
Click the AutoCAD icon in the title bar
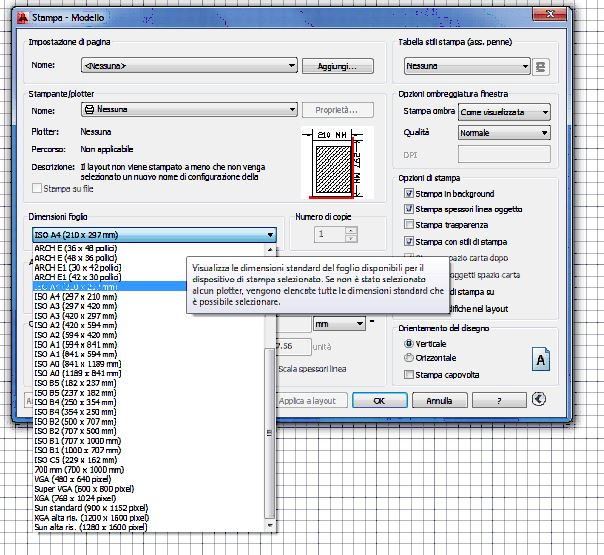click(x=22, y=18)
